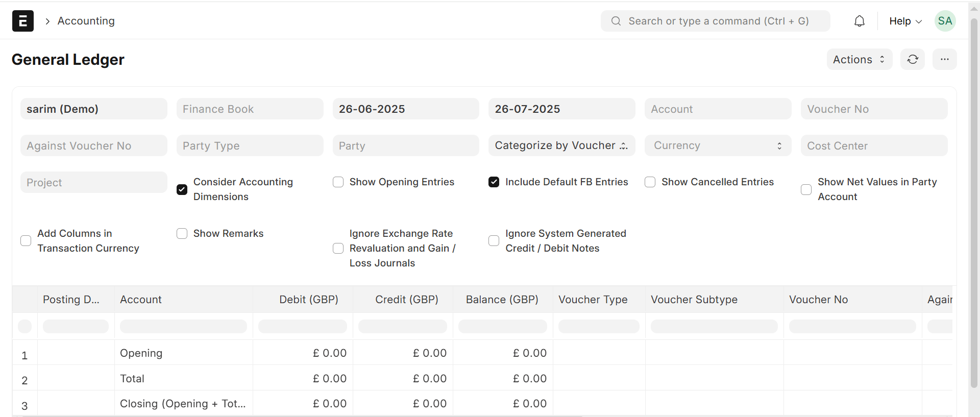
Task: Check Ignore System Generated Credit / Debit Notes
Action: 494,241
